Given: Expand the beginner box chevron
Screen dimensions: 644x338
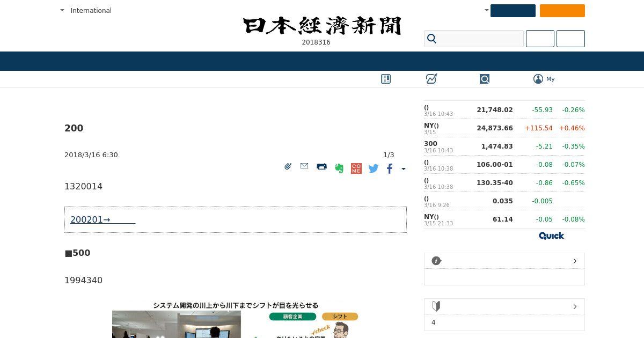Looking at the screenshot, I should (x=575, y=306).
